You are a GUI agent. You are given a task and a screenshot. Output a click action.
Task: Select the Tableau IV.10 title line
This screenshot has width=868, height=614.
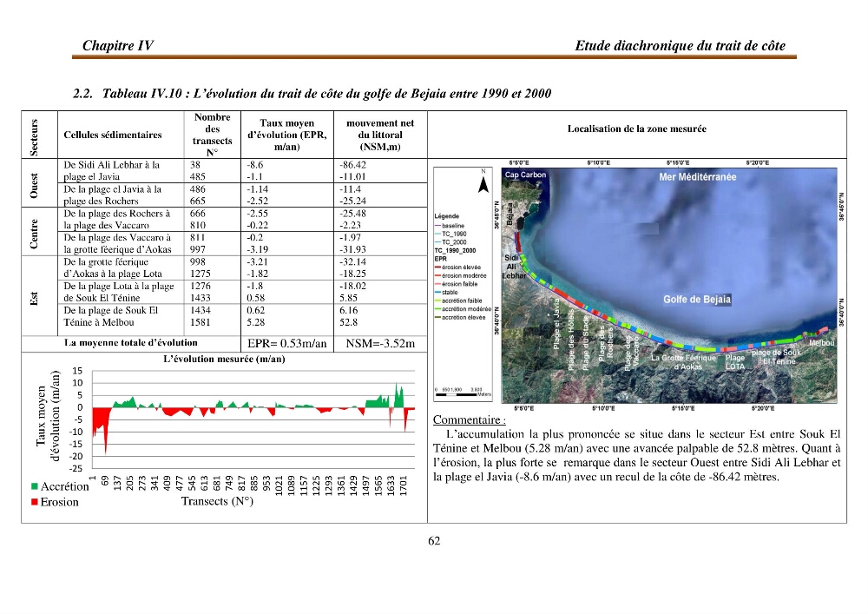tap(312, 93)
